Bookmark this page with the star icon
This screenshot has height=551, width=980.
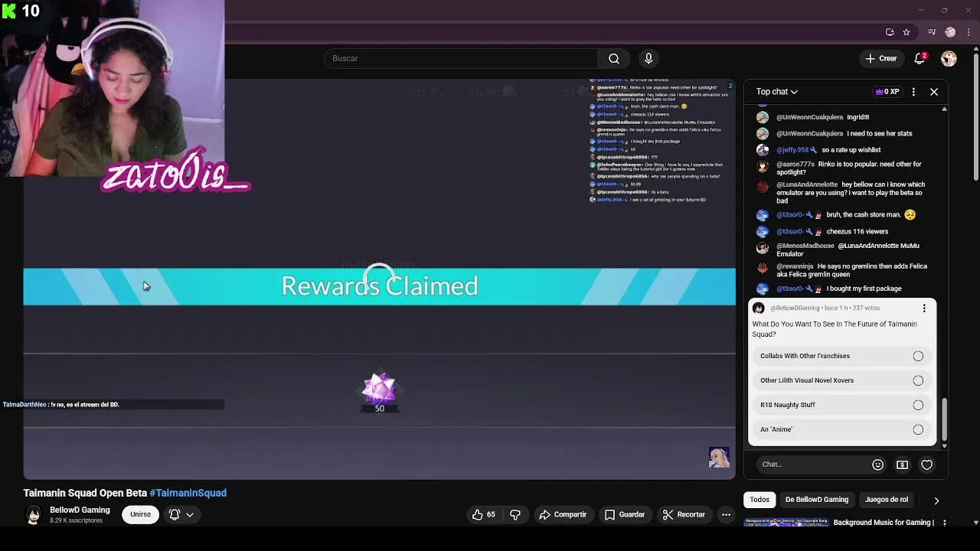tap(906, 32)
